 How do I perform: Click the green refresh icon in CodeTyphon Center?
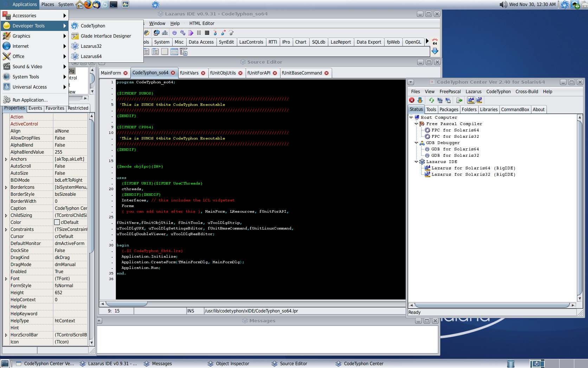(x=432, y=100)
